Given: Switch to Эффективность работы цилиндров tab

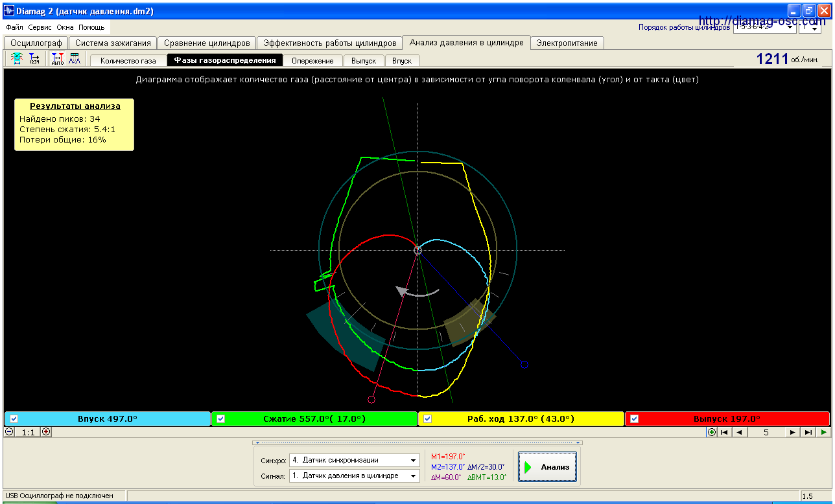Looking at the screenshot, I should click(x=329, y=43).
